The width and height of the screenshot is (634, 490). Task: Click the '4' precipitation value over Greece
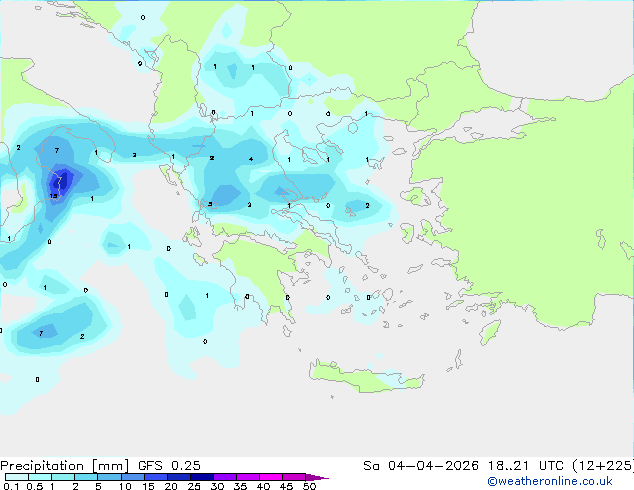pyautogui.click(x=251, y=159)
